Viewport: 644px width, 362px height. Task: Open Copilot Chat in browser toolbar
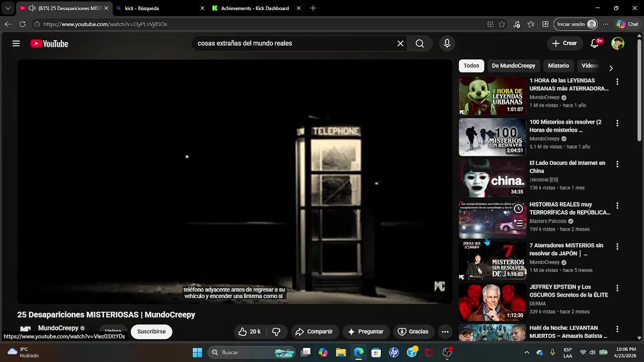point(627,24)
